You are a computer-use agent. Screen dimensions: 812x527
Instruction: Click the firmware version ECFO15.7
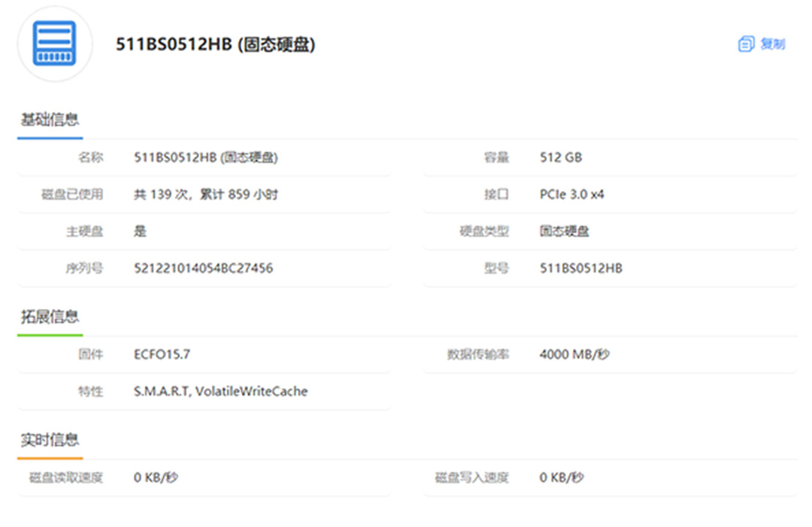point(162,354)
